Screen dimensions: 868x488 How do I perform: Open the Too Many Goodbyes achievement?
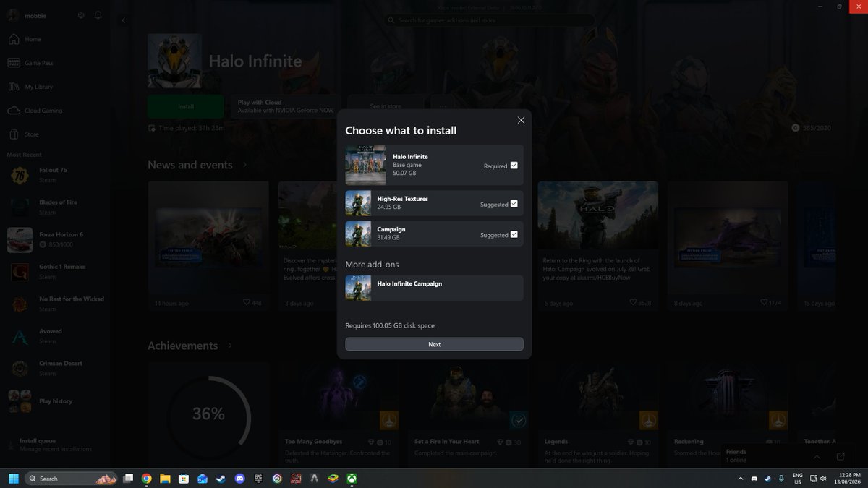point(339,416)
